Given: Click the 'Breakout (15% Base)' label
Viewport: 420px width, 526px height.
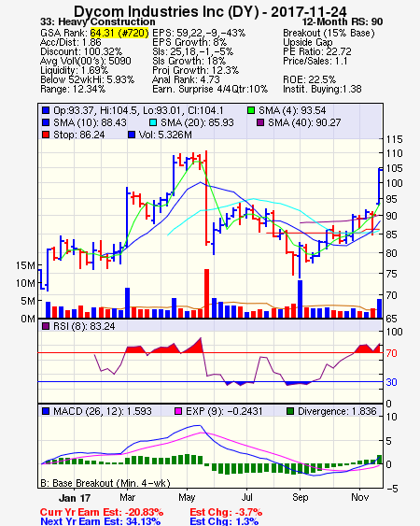Looking at the screenshot, I should click(x=329, y=33).
